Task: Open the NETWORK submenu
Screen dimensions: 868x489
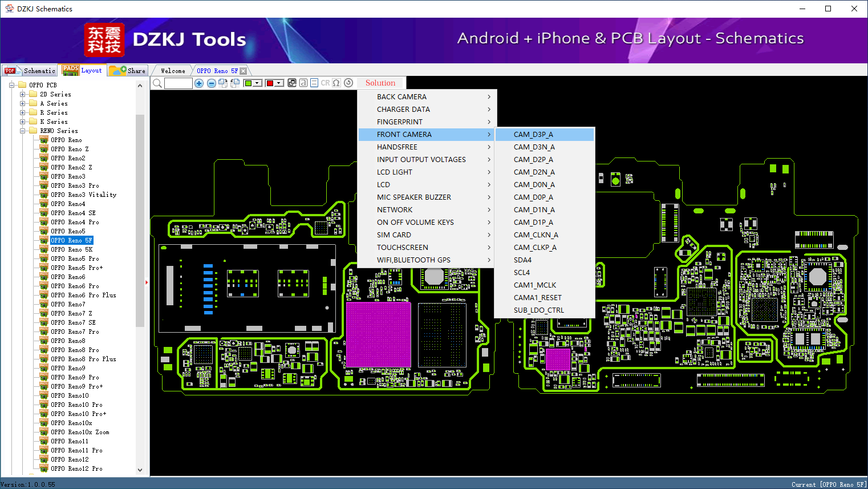Action: coord(428,210)
